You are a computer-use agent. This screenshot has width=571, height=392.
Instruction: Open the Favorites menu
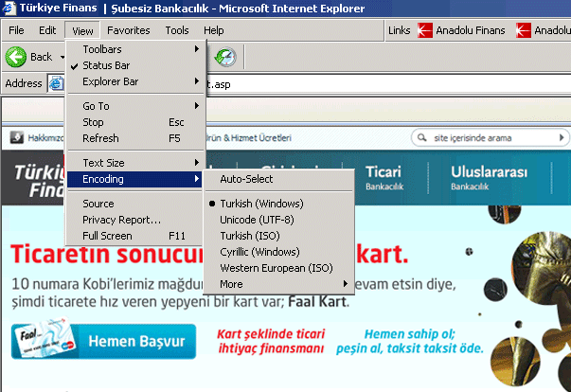click(128, 30)
